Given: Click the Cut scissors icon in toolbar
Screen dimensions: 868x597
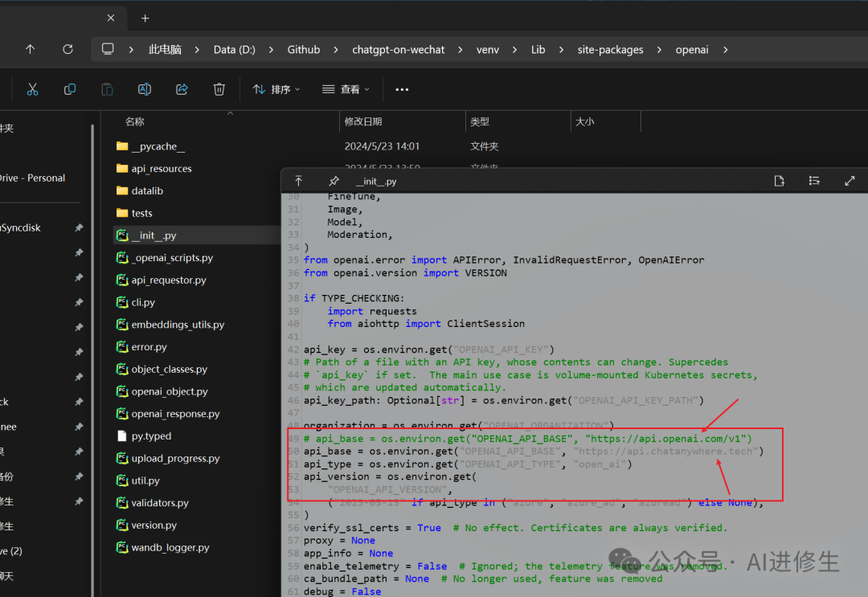Looking at the screenshot, I should click(32, 89).
